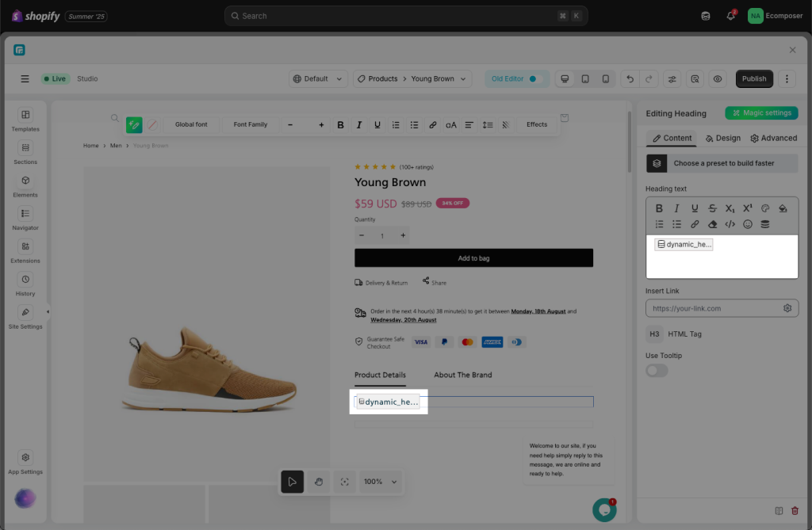Insert link from floating toolbar

433,124
